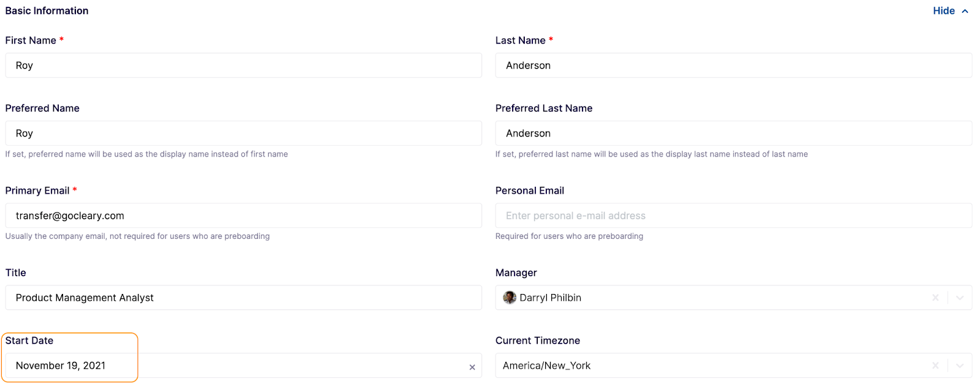Focus the Last Name field with Anderson
The width and height of the screenshot is (980, 384).
click(x=734, y=66)
